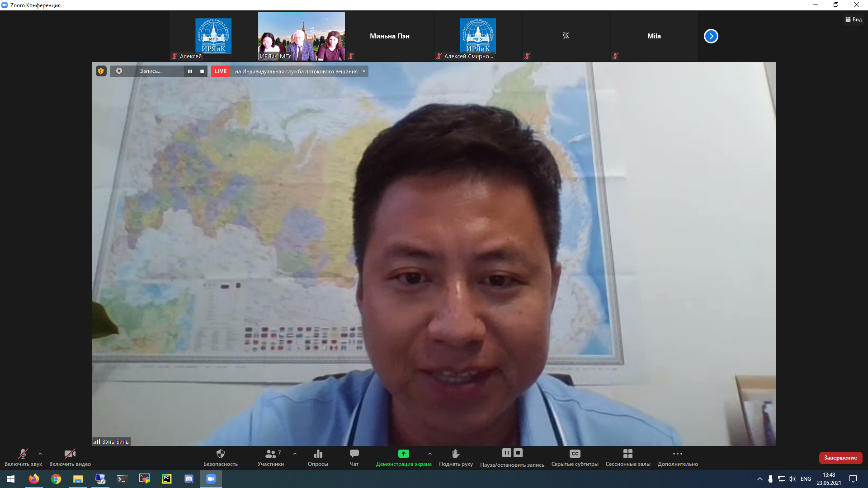Open the Participants panel

271,454
